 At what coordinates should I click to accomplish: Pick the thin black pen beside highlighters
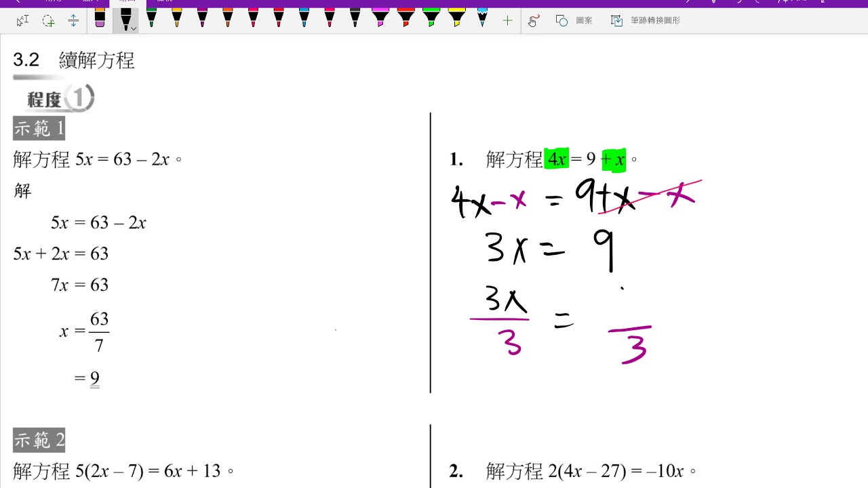point(355,17)
